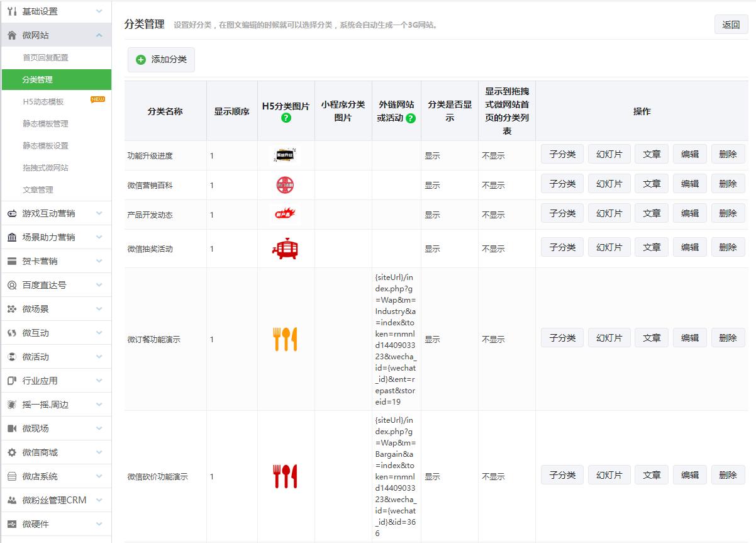Image resolution: width=756 pixels, height=543 pixels.
Task: Click the red cutlery icon for 微信砍价功能演示
Action: coord(285,476)
